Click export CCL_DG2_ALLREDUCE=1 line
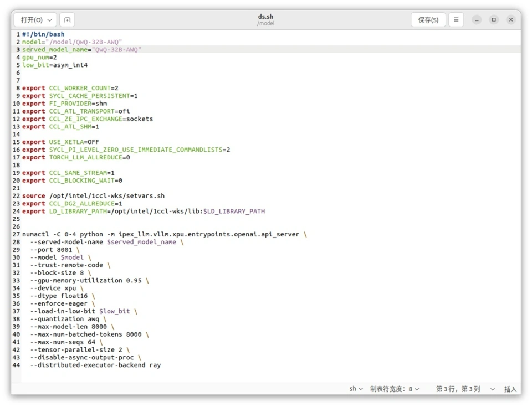The image size is (532, 407). click(x=72, y=204)
